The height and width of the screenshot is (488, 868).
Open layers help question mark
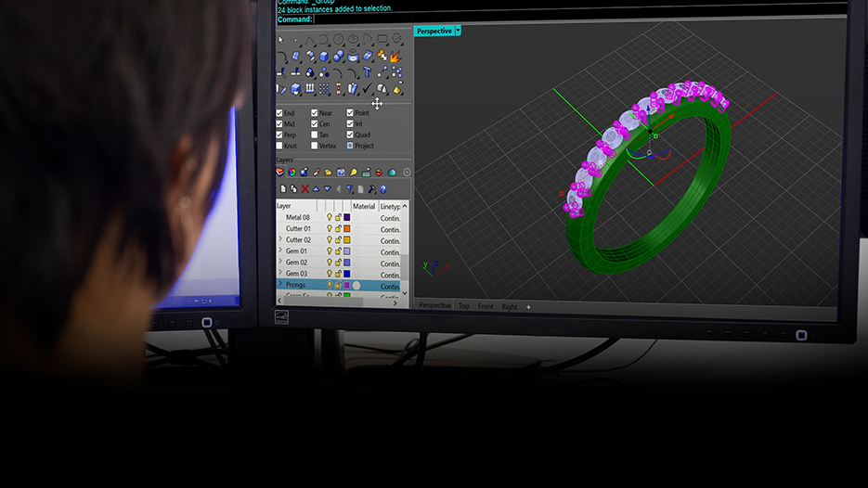383,188
